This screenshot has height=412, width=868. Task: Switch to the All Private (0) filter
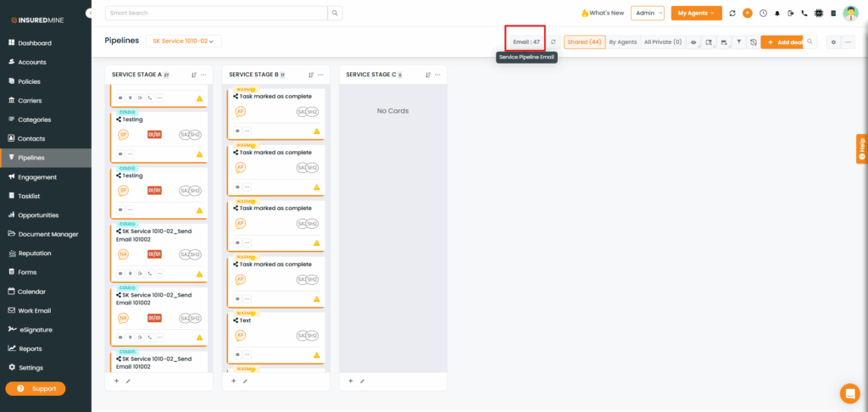pyautogui.click(x=662, y=42)
